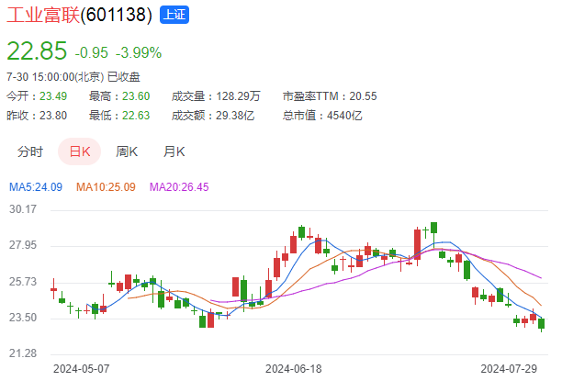Click the 成交额 value 29.38亿

[235, 116]
